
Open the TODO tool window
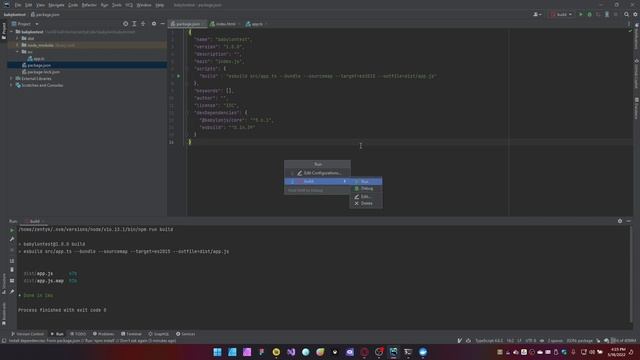click(78, 334)
